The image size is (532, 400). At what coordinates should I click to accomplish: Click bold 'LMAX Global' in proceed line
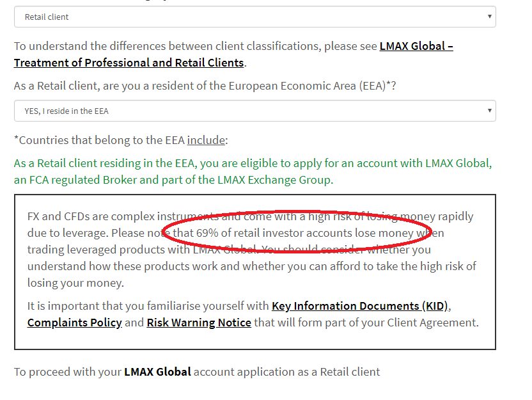tap(157, 372)
